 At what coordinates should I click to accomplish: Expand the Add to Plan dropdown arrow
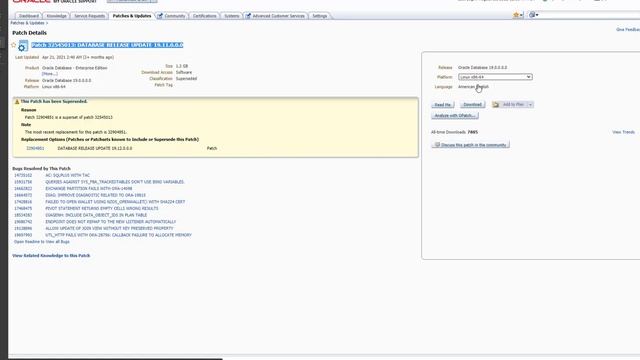530,105
